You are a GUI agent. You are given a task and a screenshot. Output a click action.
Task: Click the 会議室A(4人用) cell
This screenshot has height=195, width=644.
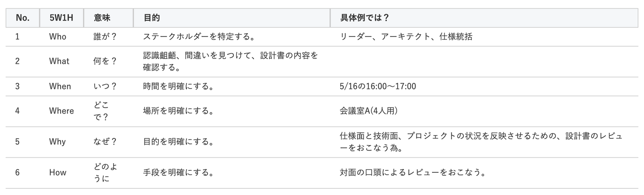click(369, 111)
